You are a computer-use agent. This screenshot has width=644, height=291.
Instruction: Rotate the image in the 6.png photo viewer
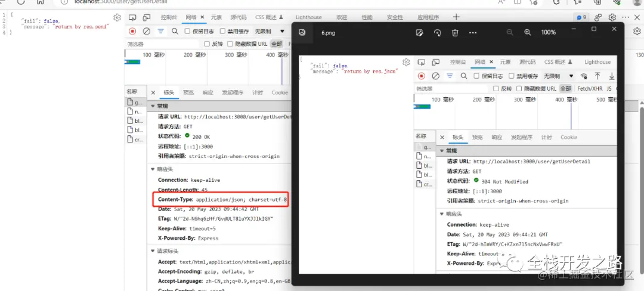tap(438, 32)
